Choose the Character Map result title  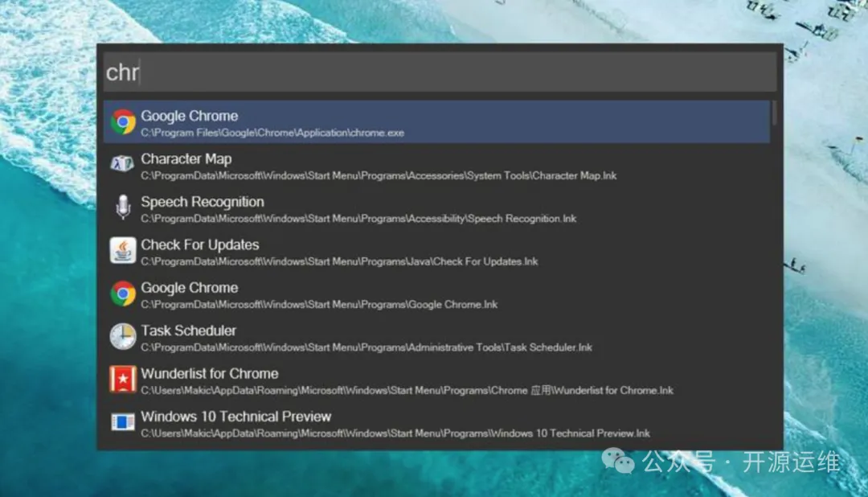[x=186, y=159]
